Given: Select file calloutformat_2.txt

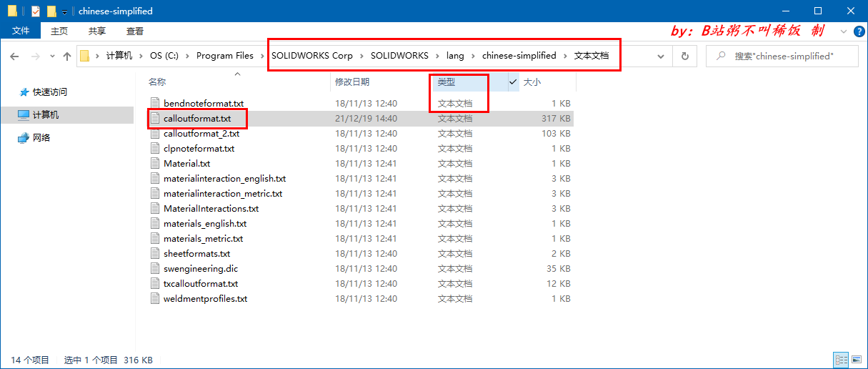Looking at the screenshot, I should [x=201, y=134].
